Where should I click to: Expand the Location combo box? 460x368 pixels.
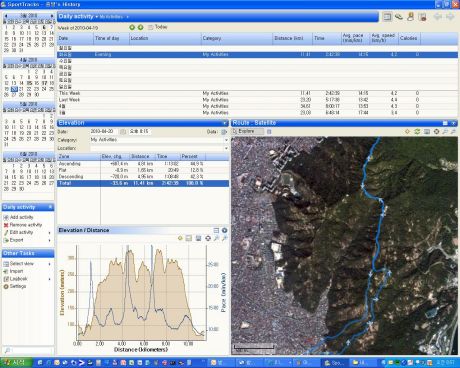tap(226, 148)
